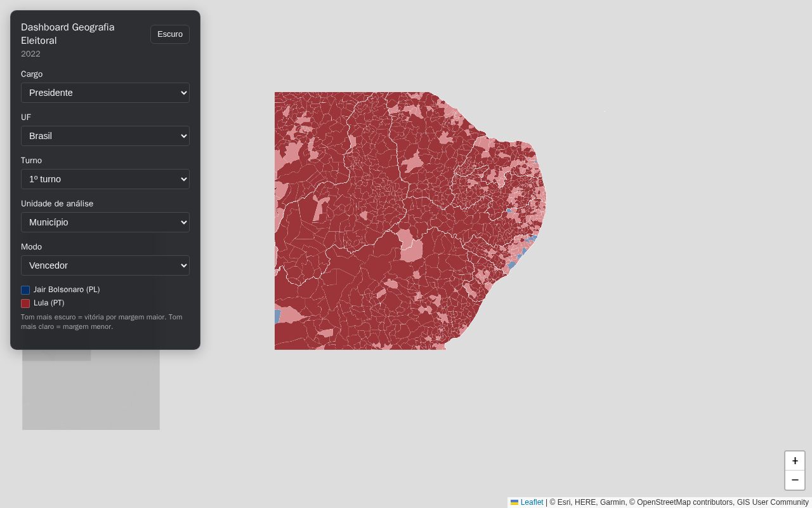The image size is (812, 508).
Task: Click the Jair Bolsonaro (PL) legend label
Action: coord(67,290)
